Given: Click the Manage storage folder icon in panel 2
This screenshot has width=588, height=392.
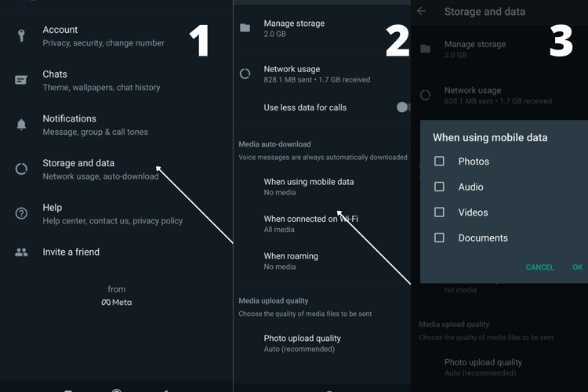Looking at the screenshot, I should point(245,27).
